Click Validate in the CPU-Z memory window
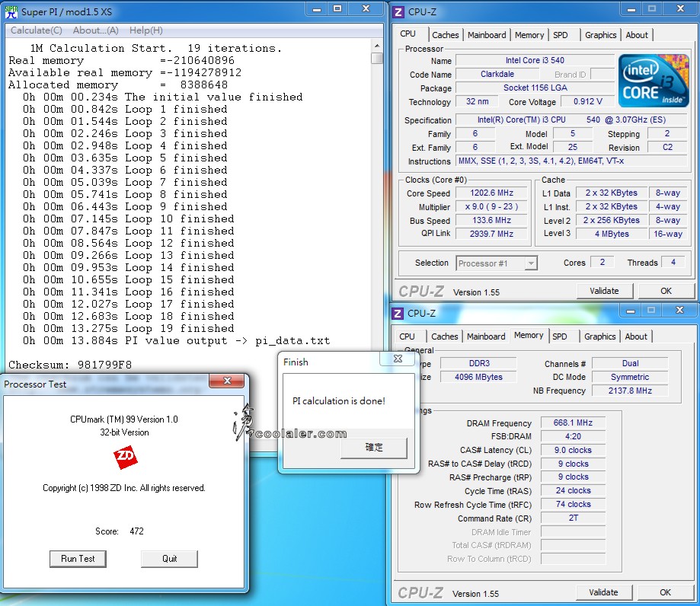Viewport: 700px width, 606px height. (603, 592)
